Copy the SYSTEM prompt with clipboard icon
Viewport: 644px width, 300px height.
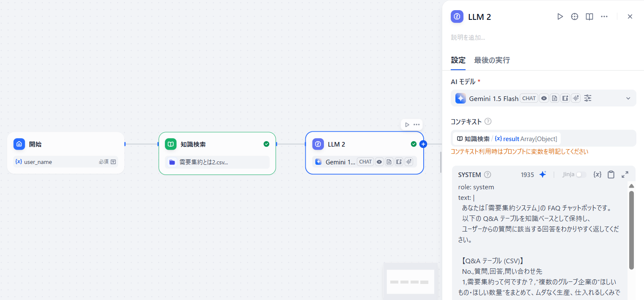(x=611, y=175)
